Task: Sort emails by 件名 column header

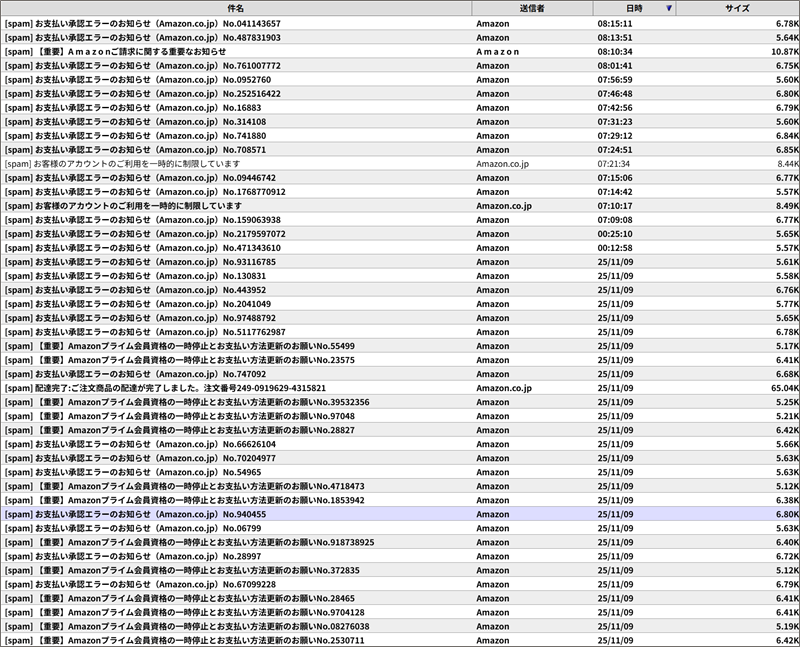Action: point(236,8)
